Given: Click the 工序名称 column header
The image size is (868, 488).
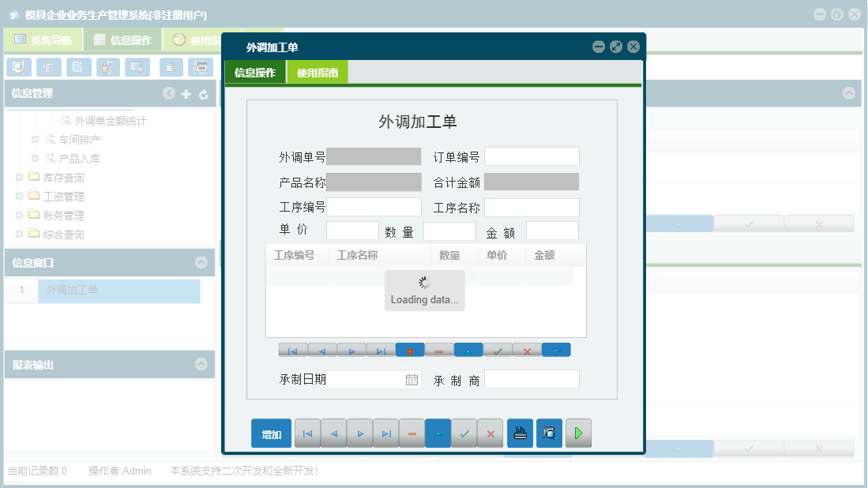Looking at the screenshot, I should pyautogui.click(x=380, y=255).
